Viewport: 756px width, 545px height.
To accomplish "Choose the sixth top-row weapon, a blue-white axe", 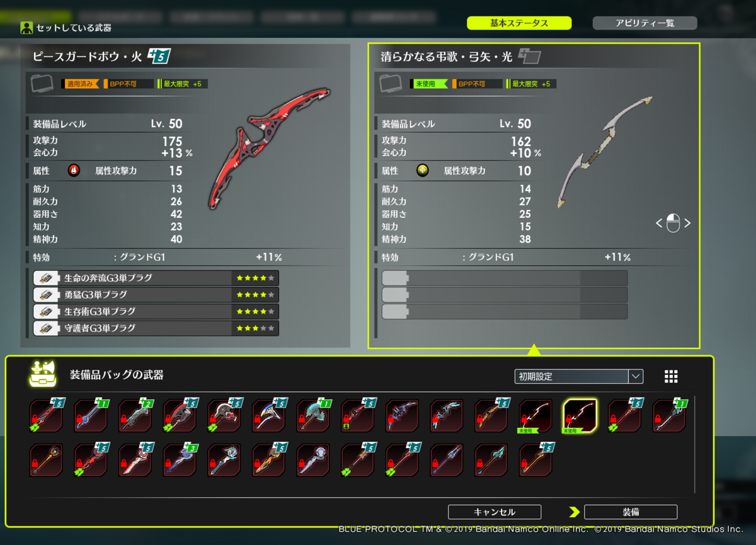I will (x=269, y=416).
